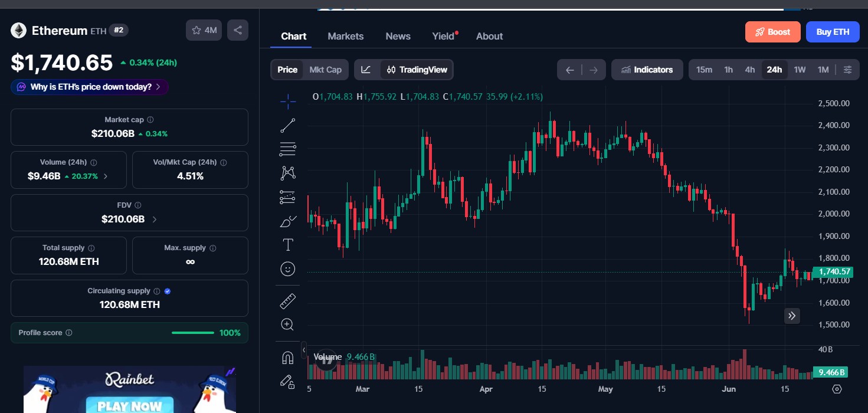Open the Rainbet Play Now ad
Screen dimensions: 868x413
click(130, 389)
